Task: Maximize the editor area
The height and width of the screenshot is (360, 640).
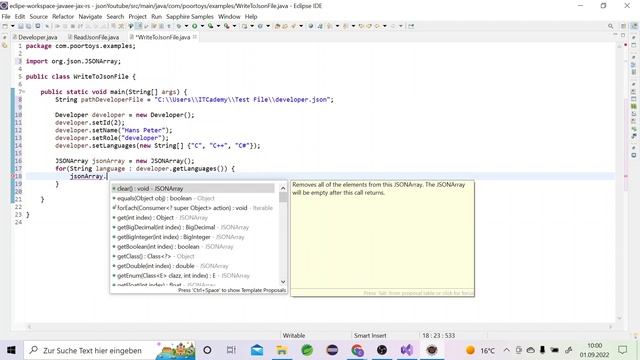Action: (x=623, y=36)
